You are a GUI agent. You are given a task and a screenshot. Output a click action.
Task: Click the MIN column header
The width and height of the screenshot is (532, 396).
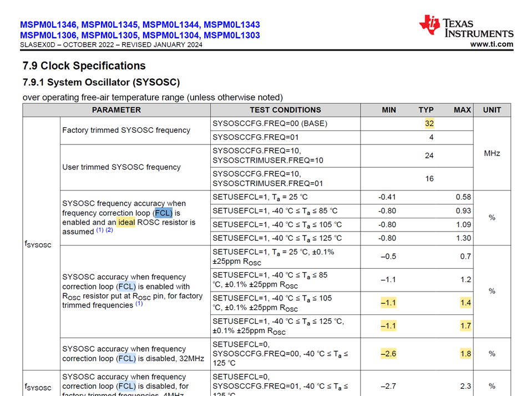389,110
